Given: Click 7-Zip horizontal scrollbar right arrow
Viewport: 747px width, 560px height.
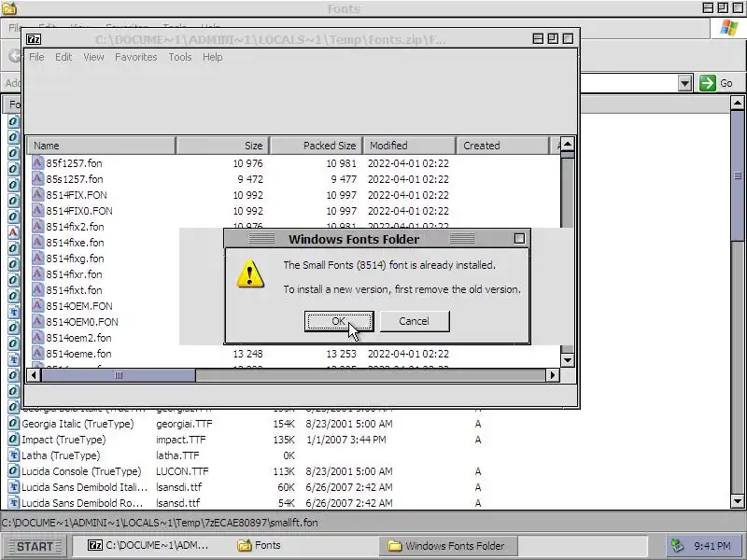Looking at the screenshot, I should pos(553,375).
